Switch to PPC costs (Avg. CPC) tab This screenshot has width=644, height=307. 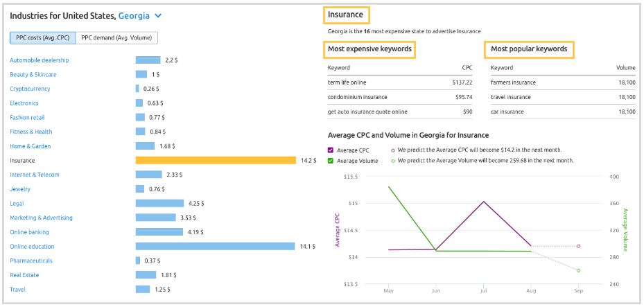pos(42,38)
